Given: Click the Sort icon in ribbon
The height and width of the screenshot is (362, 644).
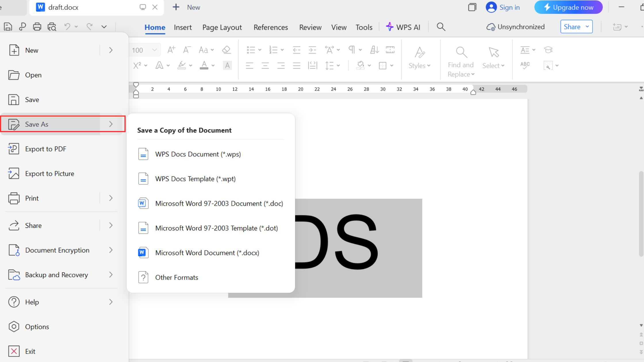Looking at the screenshot, I should [x=375, y=50].
